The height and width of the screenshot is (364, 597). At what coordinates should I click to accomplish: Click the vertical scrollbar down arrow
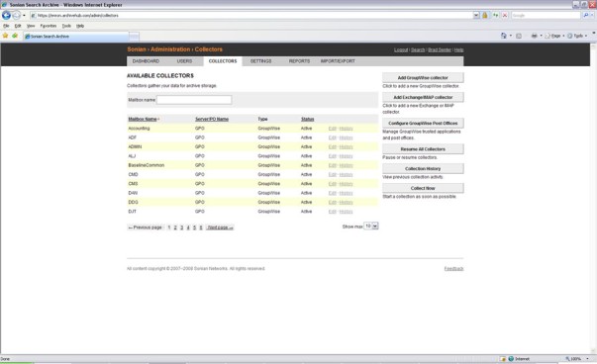[594, 351]
